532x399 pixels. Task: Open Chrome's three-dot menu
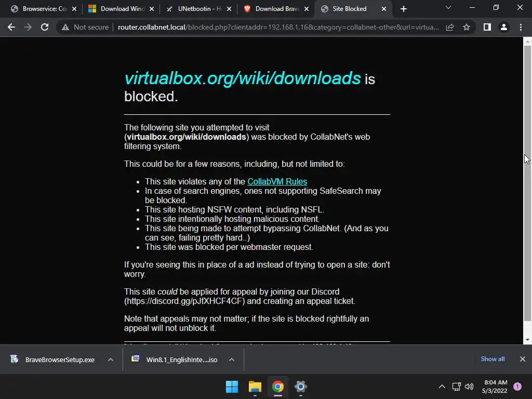521,27
